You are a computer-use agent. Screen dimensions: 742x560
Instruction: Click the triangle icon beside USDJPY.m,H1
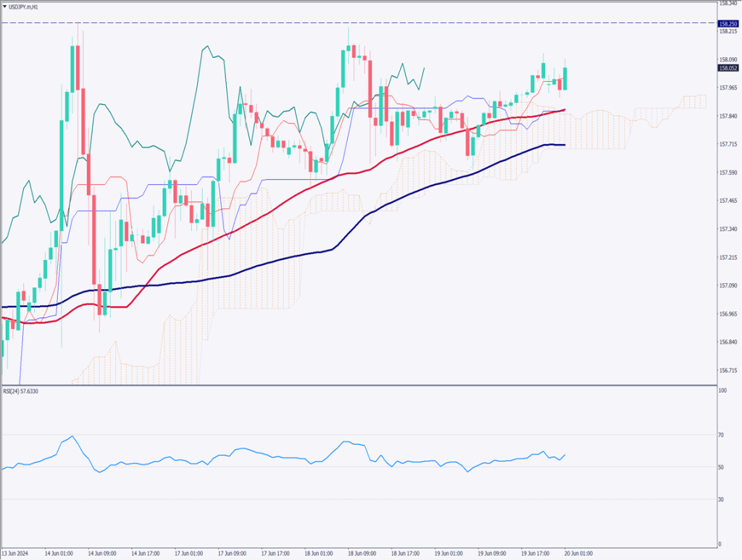(x=5, y=7)
